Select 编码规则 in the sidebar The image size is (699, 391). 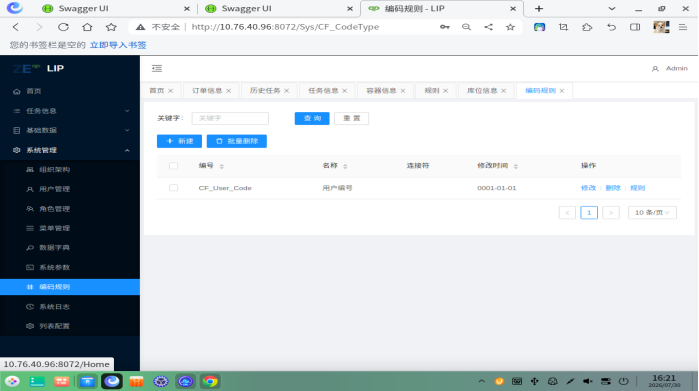pyautogui.click(x=70, y=287)
